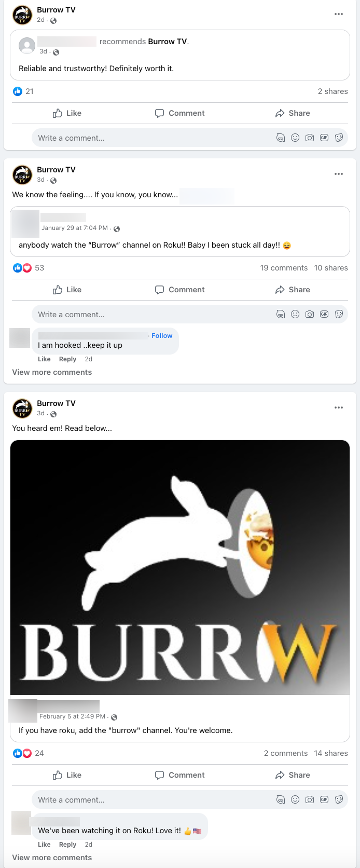Screen dimensions: 360x868
Task: Click "Write a comment" field on first post
Action: (150, 138)
